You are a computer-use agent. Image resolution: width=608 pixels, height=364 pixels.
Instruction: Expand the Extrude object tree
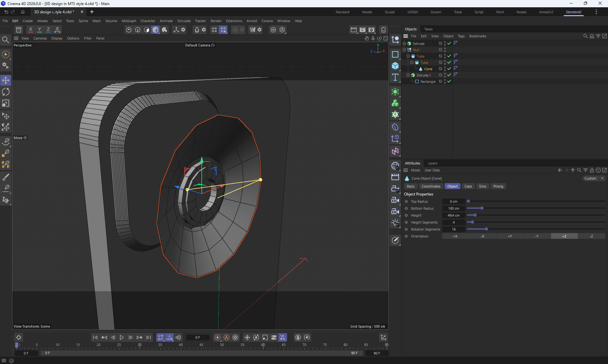coord(404,43)
